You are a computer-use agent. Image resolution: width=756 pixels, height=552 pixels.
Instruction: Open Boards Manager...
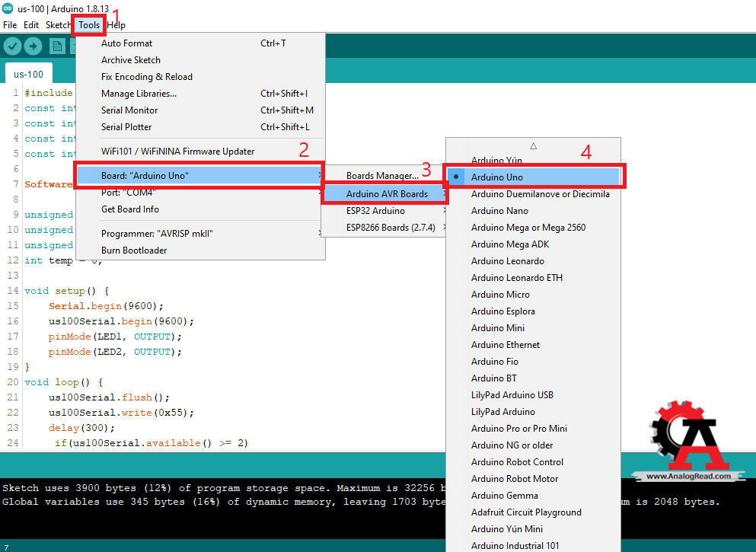(384, 176)
